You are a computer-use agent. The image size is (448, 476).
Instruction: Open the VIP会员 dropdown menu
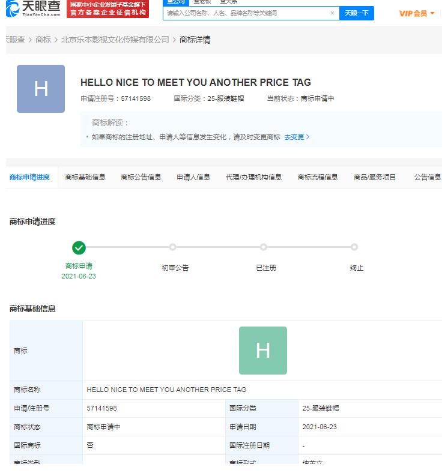coord(416,13)
